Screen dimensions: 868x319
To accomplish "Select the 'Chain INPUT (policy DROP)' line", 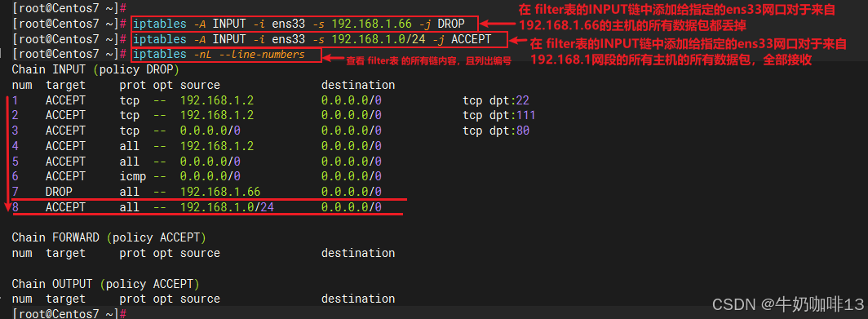I will click(95, 70).
